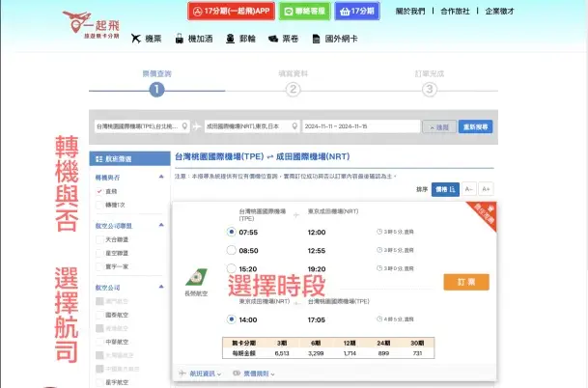Image resolution: width=588 pixels, height=388 pixels.
Task: Click the blue 重新搜尋 search button
Action: click(x=477, y=126)
